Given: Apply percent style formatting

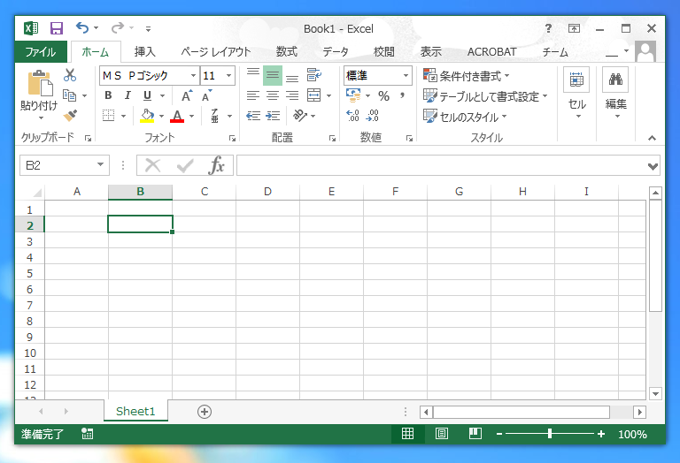Looking at the screenshot, I should click(383, 96).
